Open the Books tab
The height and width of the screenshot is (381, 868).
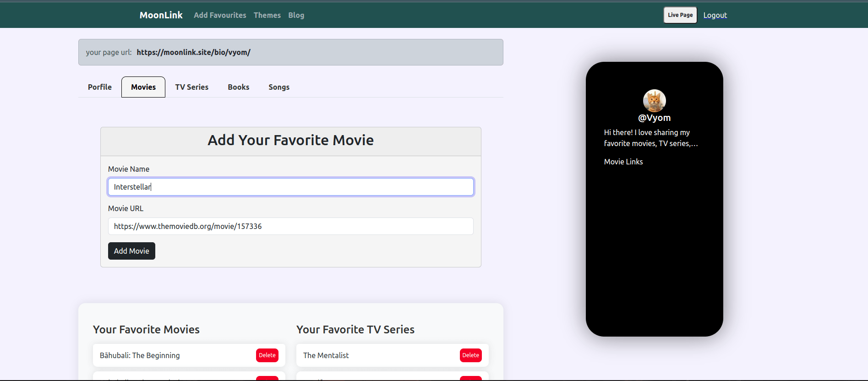(238, 87)
